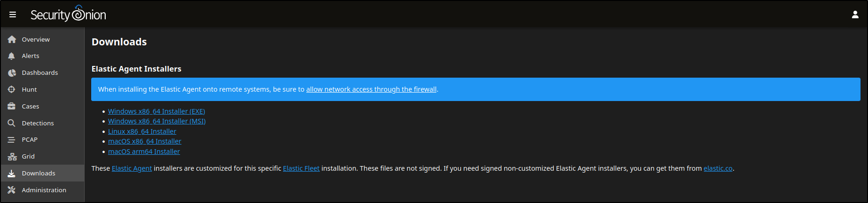Download the Windows x86_64 Installer (MSI)
Image resolution: width=868 pixels, height=203 pixels.
pyautogui.click(x=157, y=121)
